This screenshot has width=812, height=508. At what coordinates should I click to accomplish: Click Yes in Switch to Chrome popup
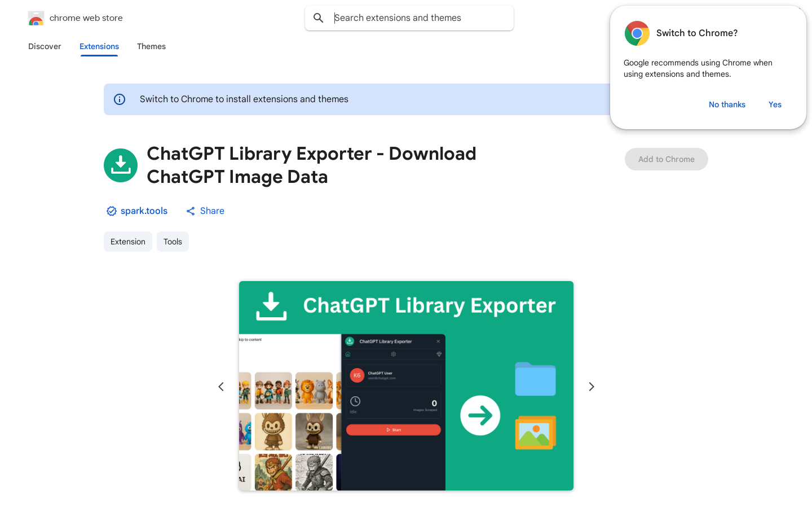[x=775, y=104]
